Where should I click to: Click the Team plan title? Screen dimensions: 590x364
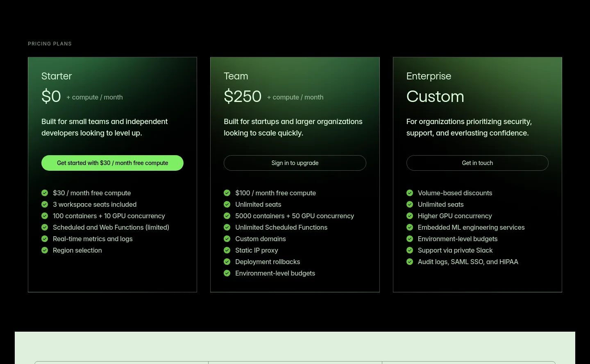(236, 76)
